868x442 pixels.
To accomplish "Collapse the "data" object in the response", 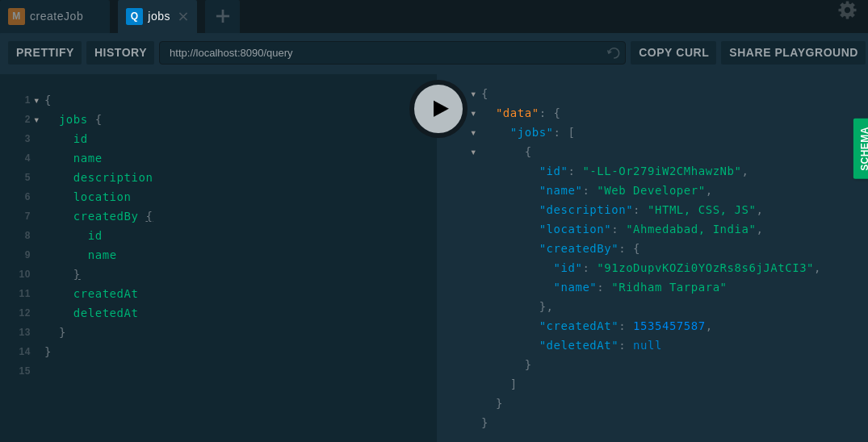I will 473,114.
